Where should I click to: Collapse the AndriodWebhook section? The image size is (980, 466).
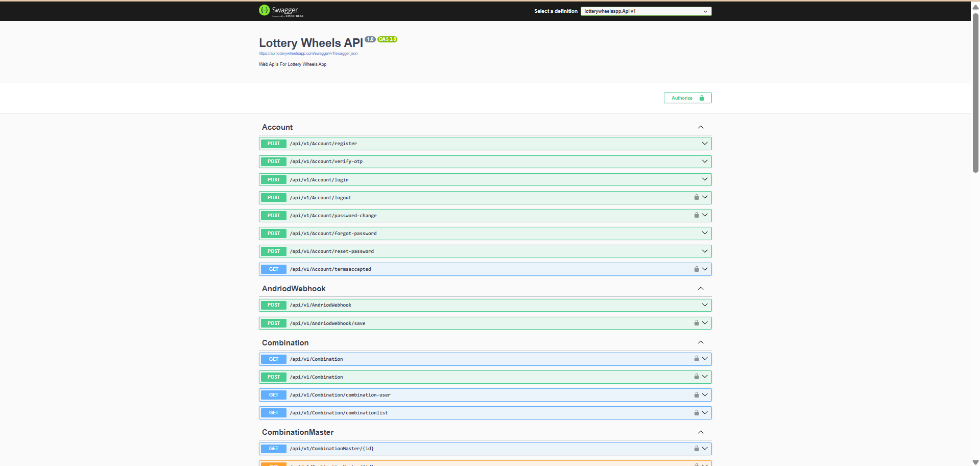701,289
